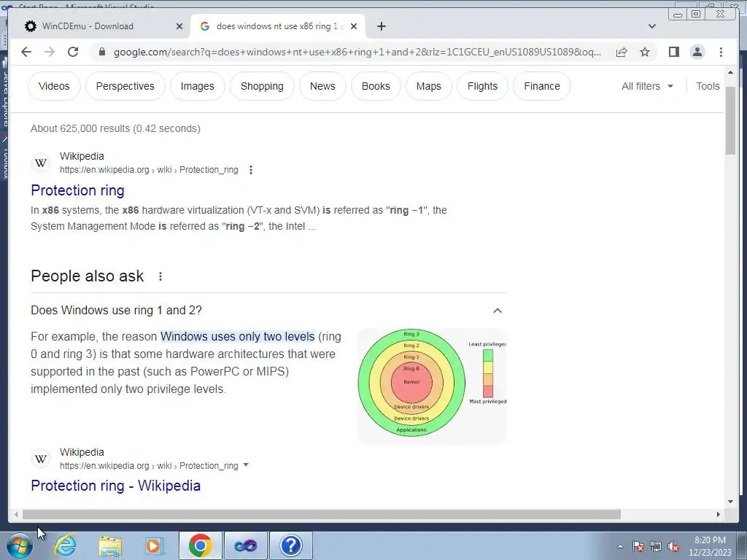
Task: View site info via the lock icon
Action: coord(101,52)
